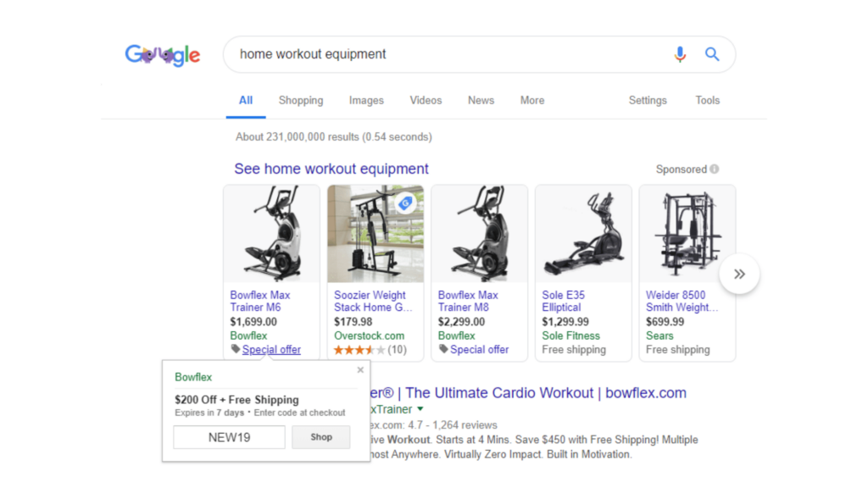
Task: Expand the green dropdown arrow under Bowflex ad
Action: click(x=420, y=409)
